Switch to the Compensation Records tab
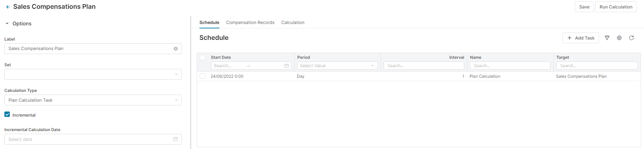Screen dimensions: 644x149 coord(250,23)
